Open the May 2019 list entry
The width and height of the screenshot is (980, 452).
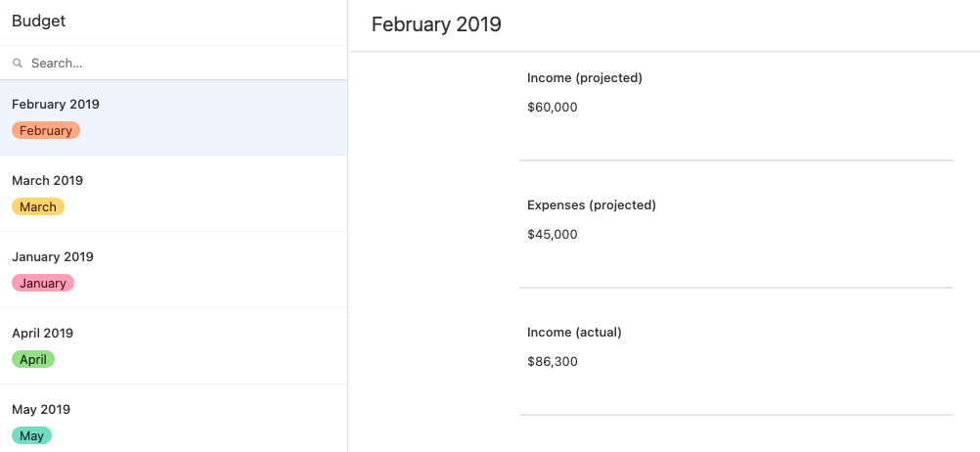(174, 418)
